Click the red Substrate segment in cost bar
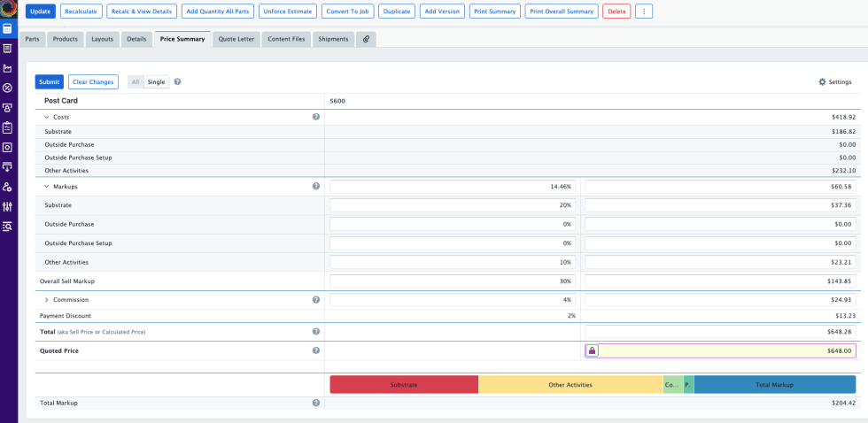The width and height of the screenshot is (868, 423). coord(404,385)
